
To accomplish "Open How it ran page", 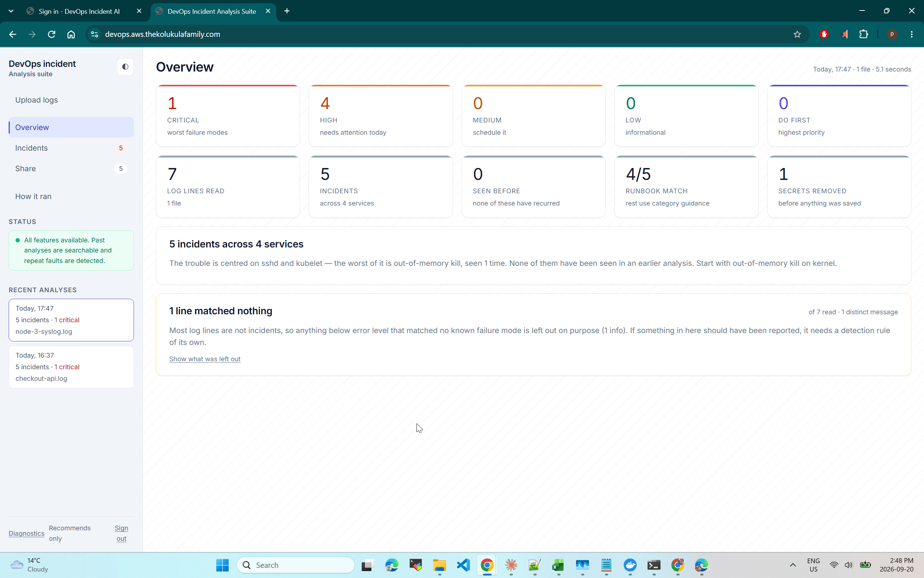I will [71, 197].
